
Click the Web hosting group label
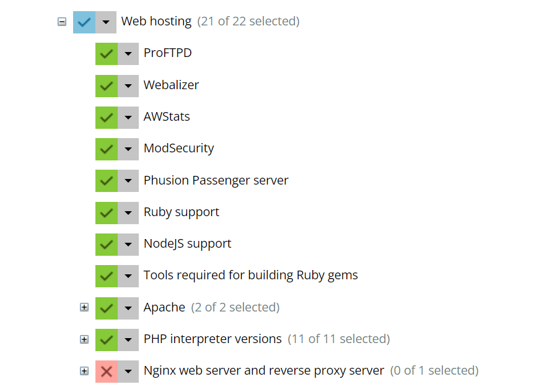tap(156, 22)
